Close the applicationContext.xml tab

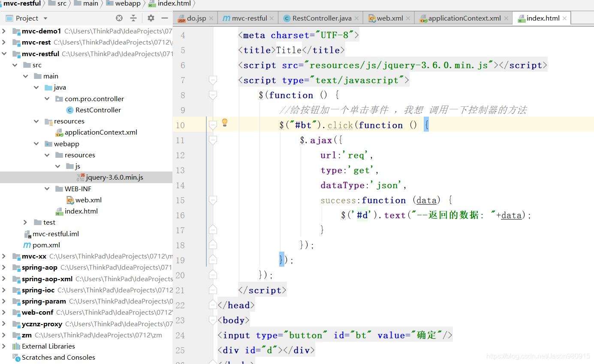pos(506,18)
